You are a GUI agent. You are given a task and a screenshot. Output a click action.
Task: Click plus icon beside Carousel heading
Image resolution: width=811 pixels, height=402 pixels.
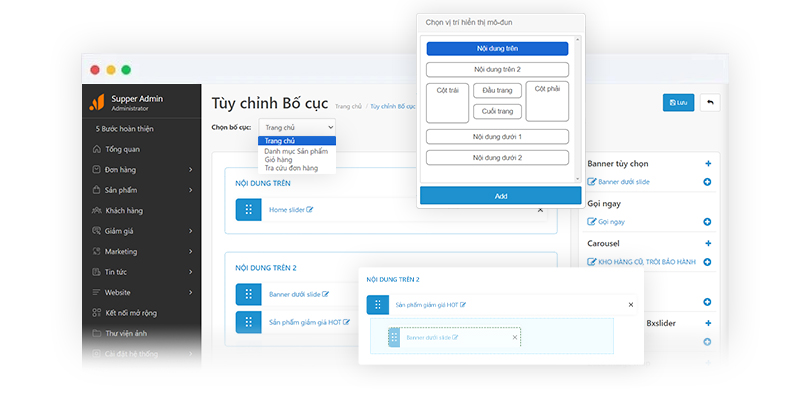click(708, 243)
